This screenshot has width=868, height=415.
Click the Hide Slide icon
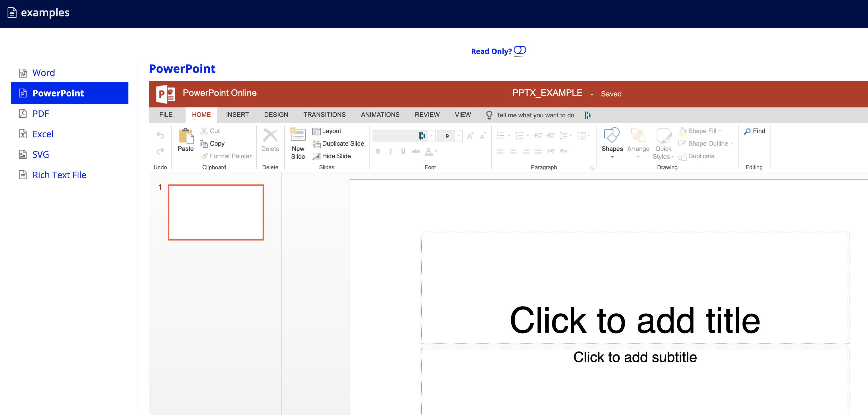(x=316, y=156)
